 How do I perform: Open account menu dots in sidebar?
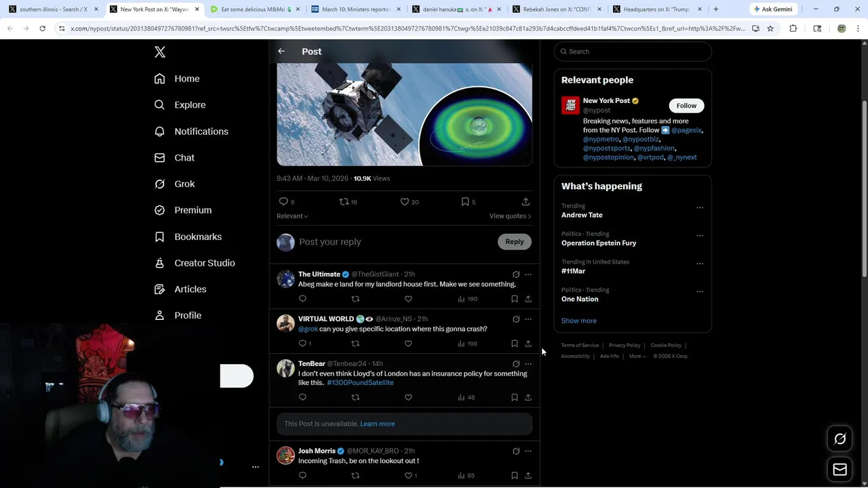pyautogui.click(x=256, y=467)
